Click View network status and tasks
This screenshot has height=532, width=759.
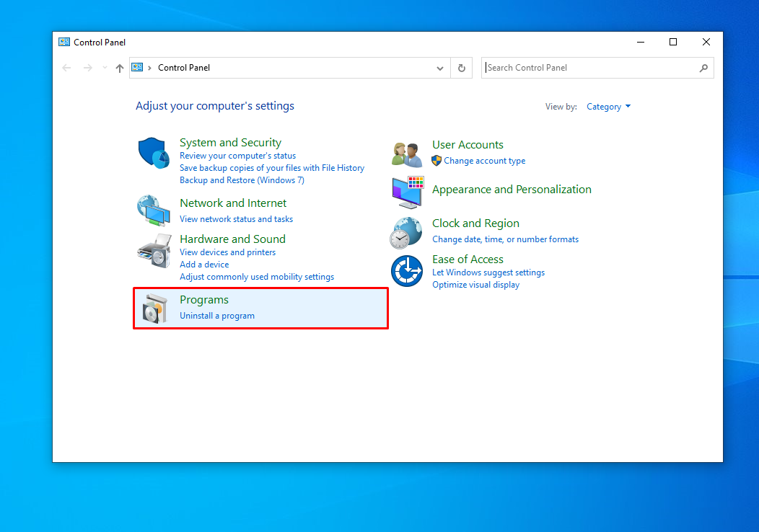[x=236, y=219]
